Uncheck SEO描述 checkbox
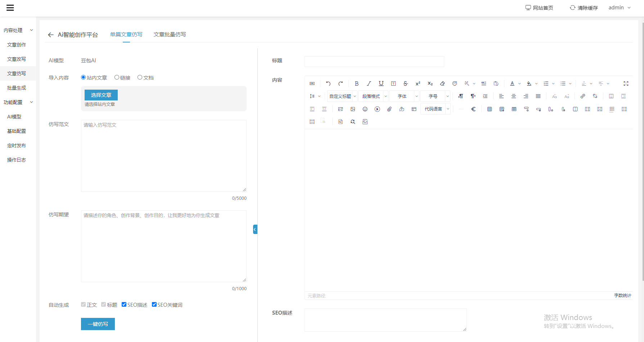This screenshot has height=342, width=644. coord(124,305)
